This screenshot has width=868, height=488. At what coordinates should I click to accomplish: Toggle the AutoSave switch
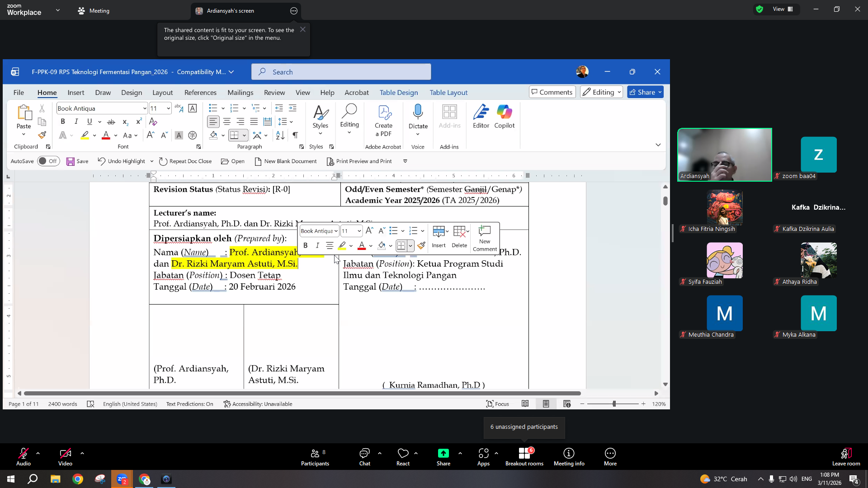point(49,161)
